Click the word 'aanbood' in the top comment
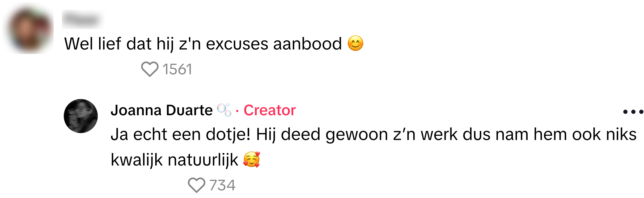Image resolution: width=644 pixels, height=198 pixels. coord(307,44)
